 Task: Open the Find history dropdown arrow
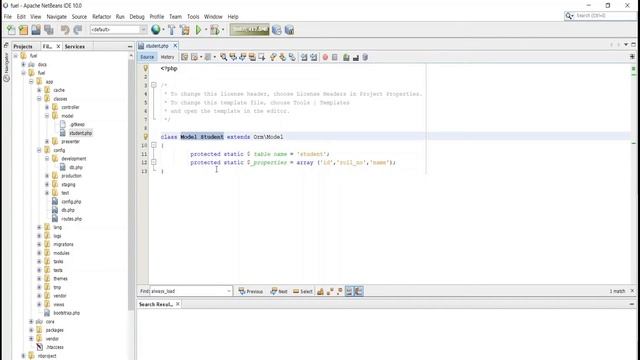coord(229,291)
